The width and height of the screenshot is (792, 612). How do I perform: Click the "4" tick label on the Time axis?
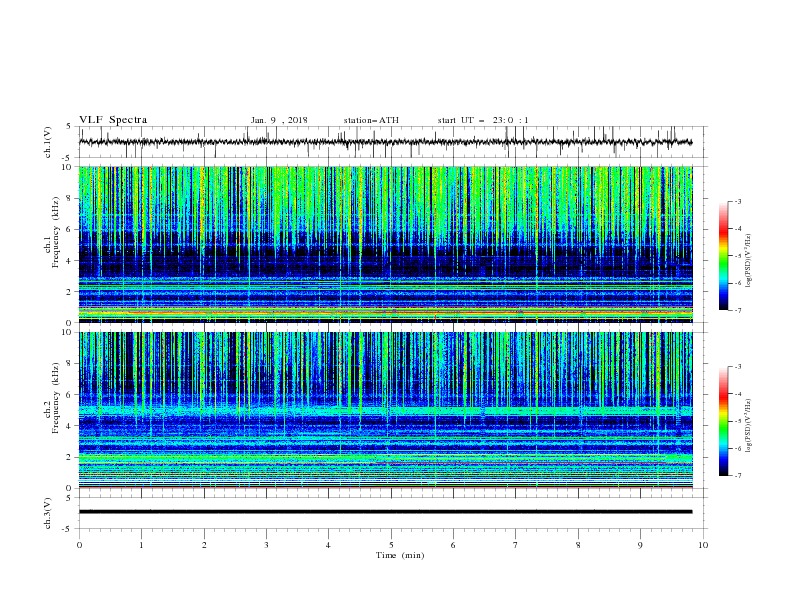(x=328, y=545)
